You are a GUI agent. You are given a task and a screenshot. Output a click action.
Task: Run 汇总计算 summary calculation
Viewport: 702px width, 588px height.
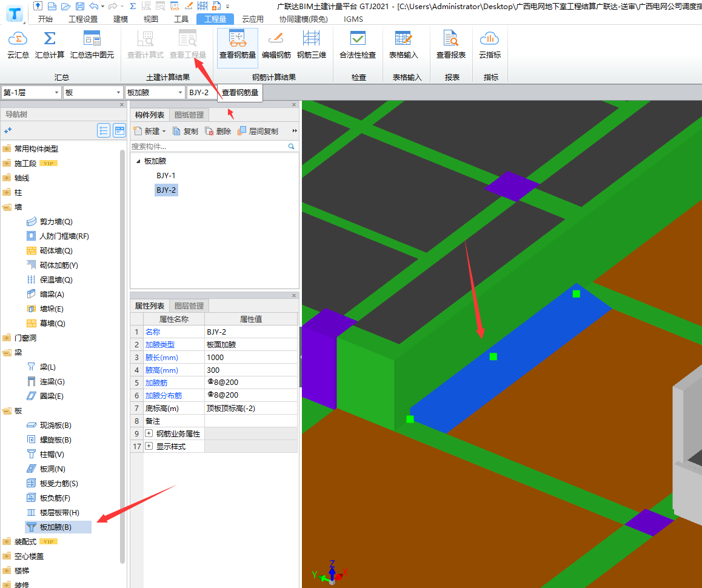50,45
